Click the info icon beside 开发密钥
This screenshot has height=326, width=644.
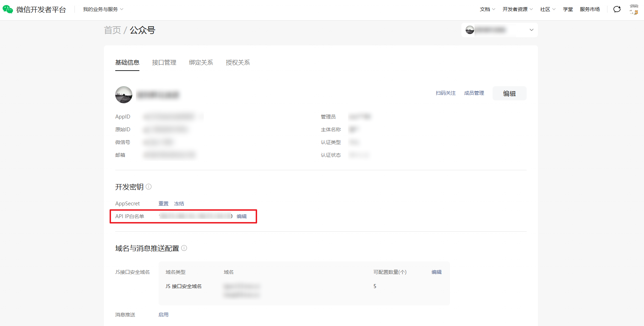pyautogui.click(x=149, y=187)
